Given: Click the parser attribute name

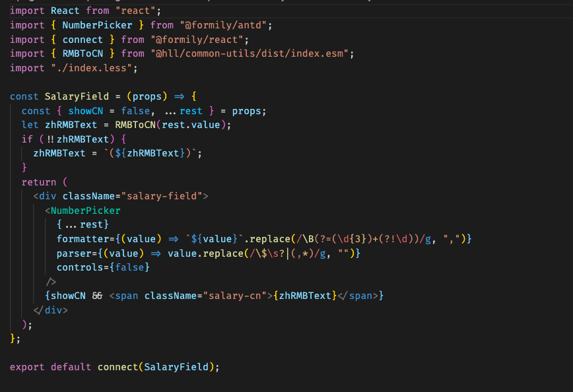Looking at the screenshot, I should coord(74,253).
